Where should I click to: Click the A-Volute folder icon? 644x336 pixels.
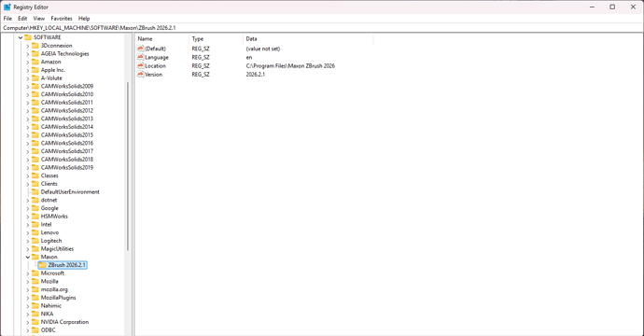point(35,78)
